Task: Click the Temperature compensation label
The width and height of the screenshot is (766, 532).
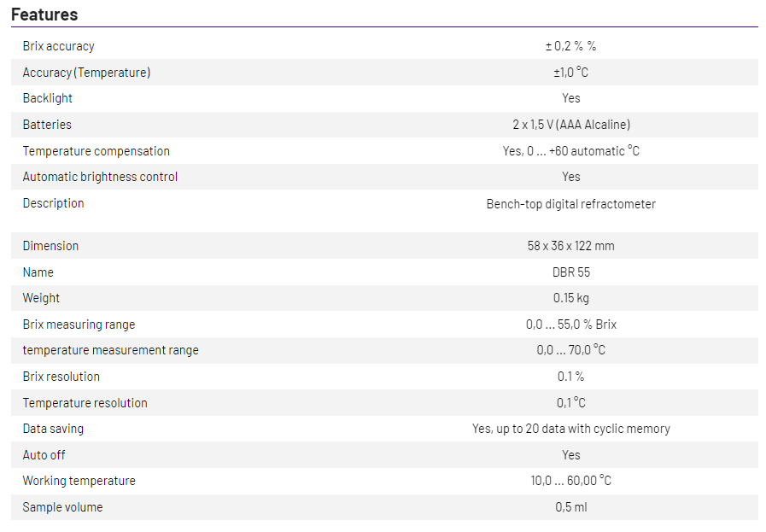Action: (96, 151)
